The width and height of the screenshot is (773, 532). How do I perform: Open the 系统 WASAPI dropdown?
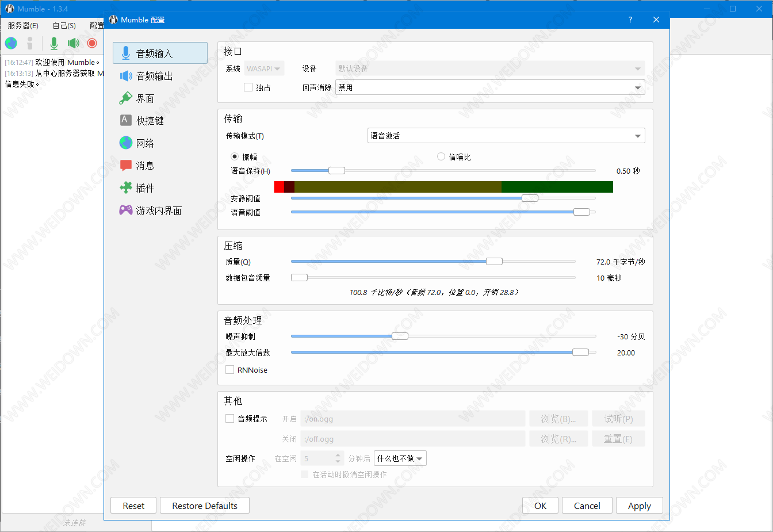(x=264, y=68)
